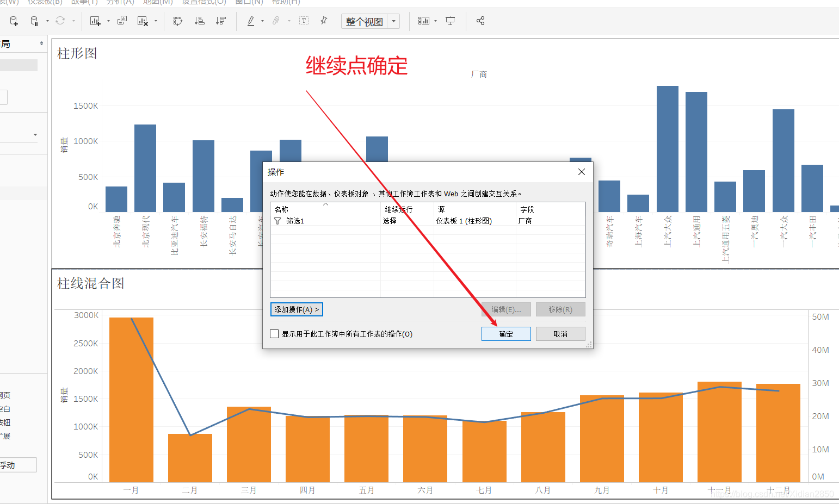Click the 编辑(E)... button
839x504 pixels.
pos(506,309)
